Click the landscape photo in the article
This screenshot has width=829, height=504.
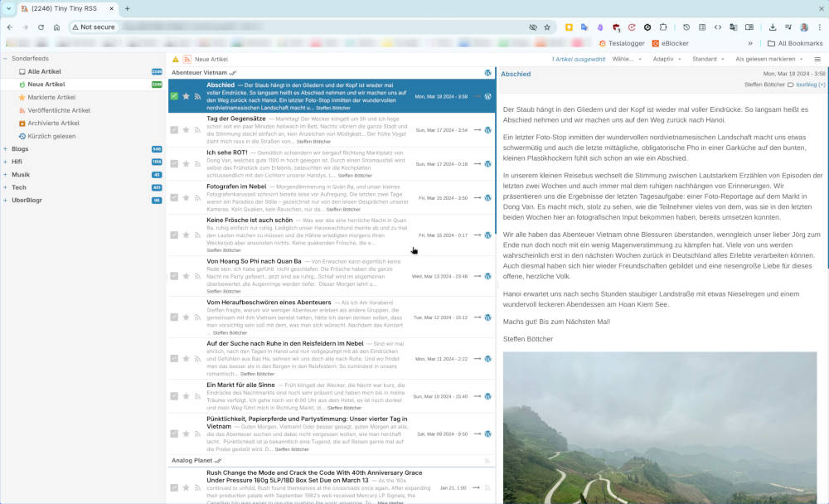(659, 427)
